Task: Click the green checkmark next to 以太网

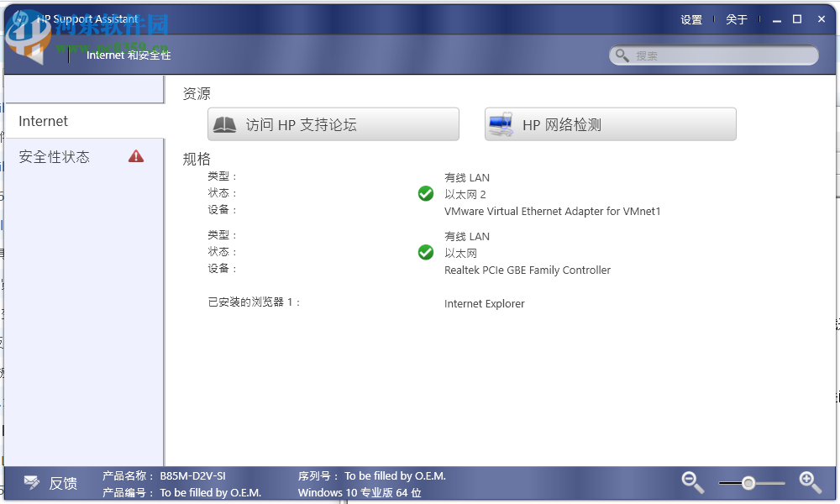Action: point(426,252)
